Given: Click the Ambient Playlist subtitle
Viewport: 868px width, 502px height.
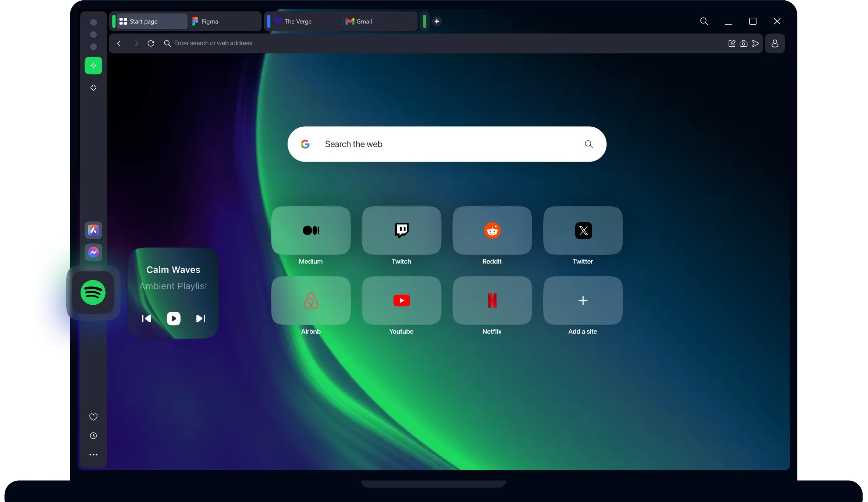Looking at the screenshot, I should click(173, 286).
